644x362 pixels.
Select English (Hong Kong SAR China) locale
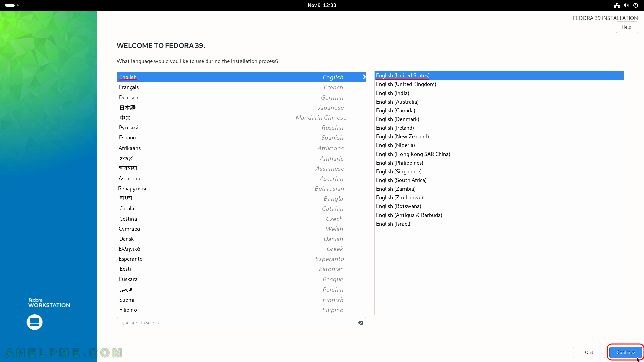[x=499, y=154]
